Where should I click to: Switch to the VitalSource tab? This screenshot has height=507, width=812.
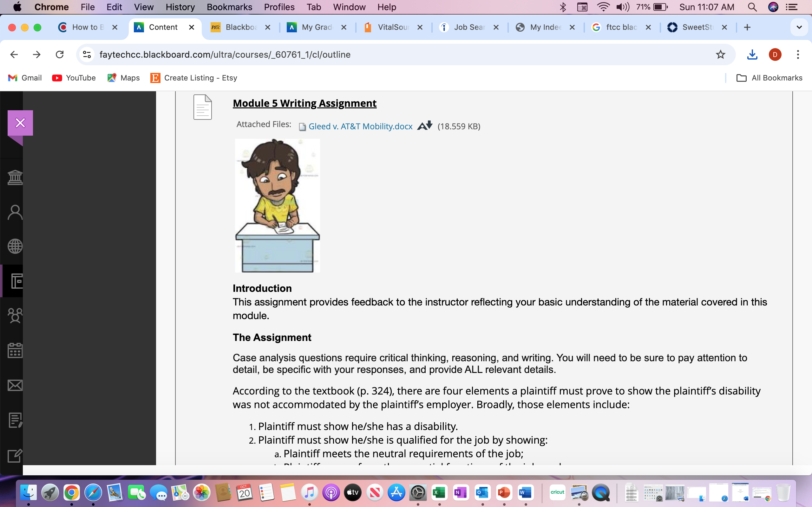[x=393, y=27]
